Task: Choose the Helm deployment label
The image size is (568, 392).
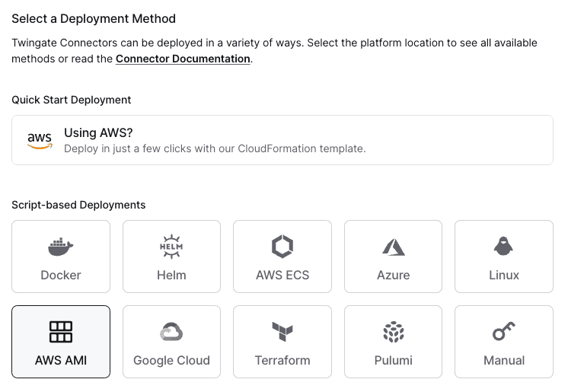Action: [171, 275]
